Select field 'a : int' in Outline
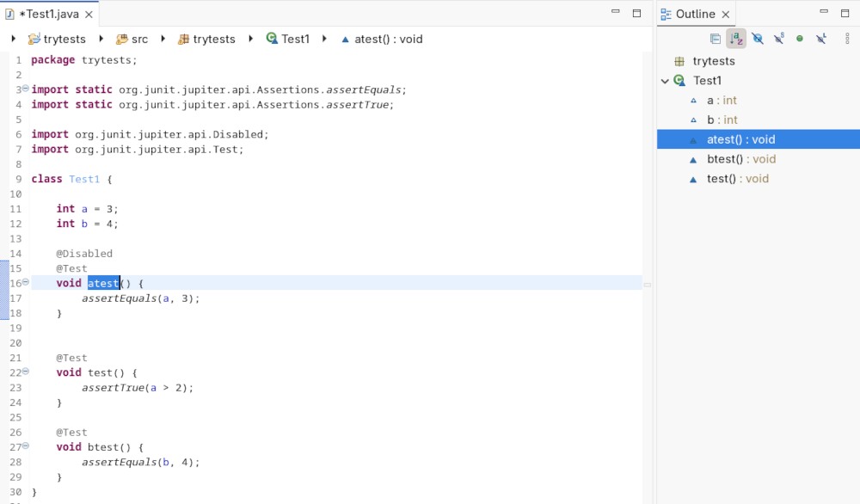The width and height of the screenshot is (860, 504). coord(722,101)
